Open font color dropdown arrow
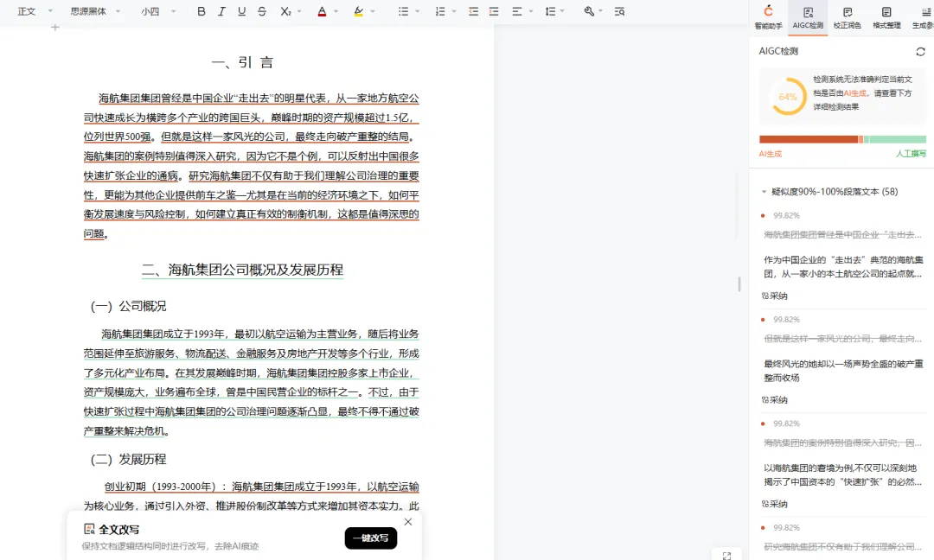The image size is (934, 560). click(x=336, y=11)
